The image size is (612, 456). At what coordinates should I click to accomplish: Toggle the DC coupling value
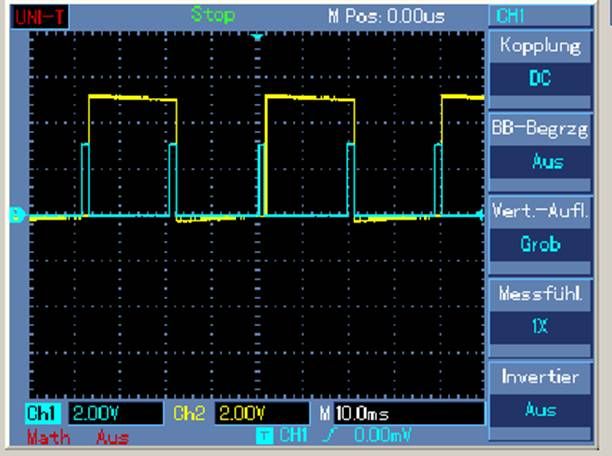541,78
